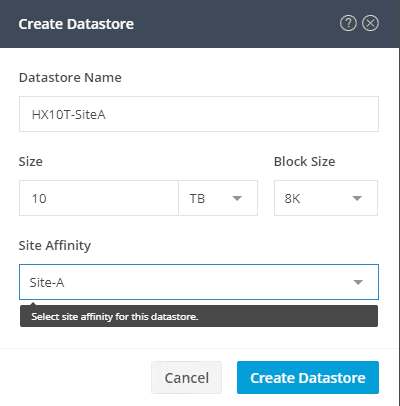
Task: Select the HX10T-SiteA text in name box
Action: point(69,114)
